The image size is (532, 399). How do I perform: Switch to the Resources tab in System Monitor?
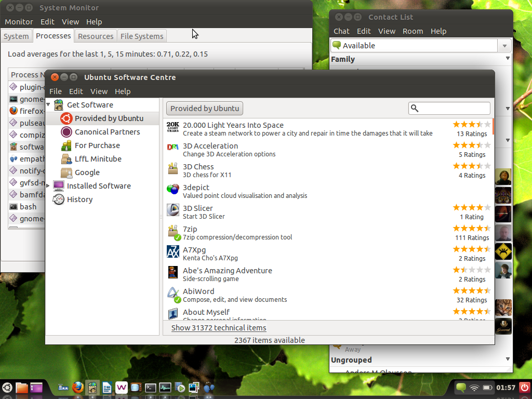click(96, 36)
